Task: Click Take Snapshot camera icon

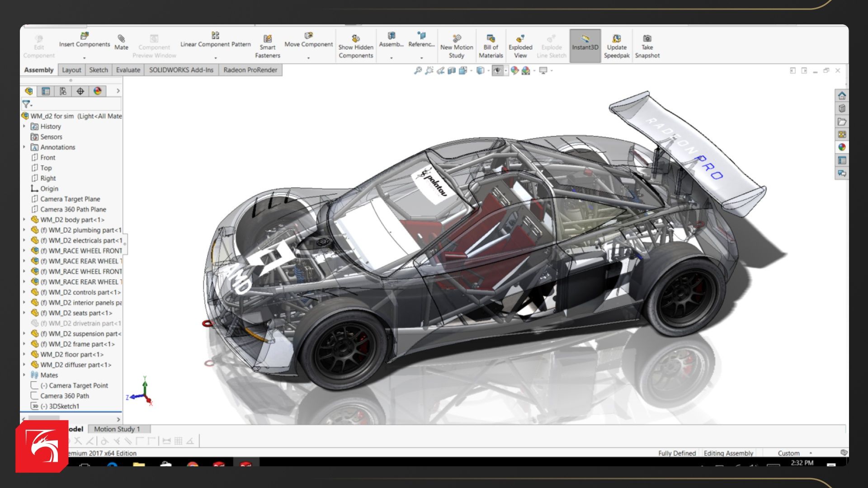Action: click(x=647, y=39)
